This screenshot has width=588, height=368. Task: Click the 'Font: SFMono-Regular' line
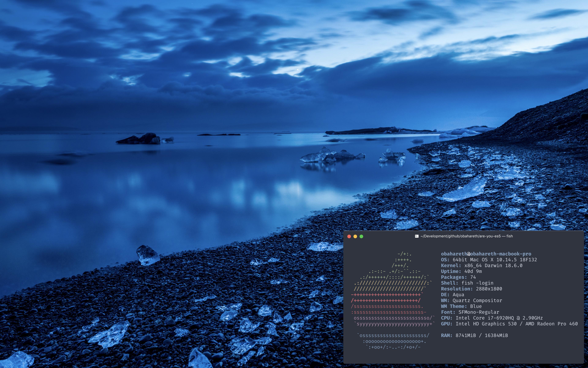click(x=470, y=312)
